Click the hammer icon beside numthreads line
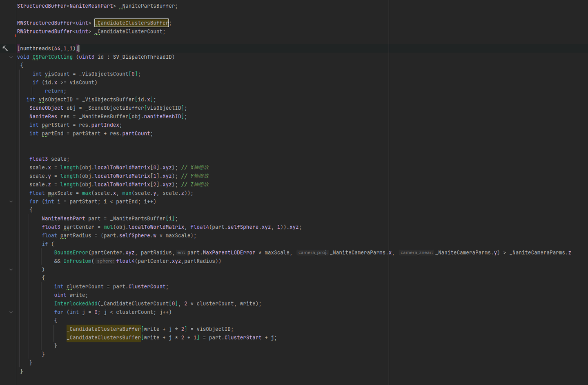The width and height of the screenshot is (588, 385). (x=5, y=49)
